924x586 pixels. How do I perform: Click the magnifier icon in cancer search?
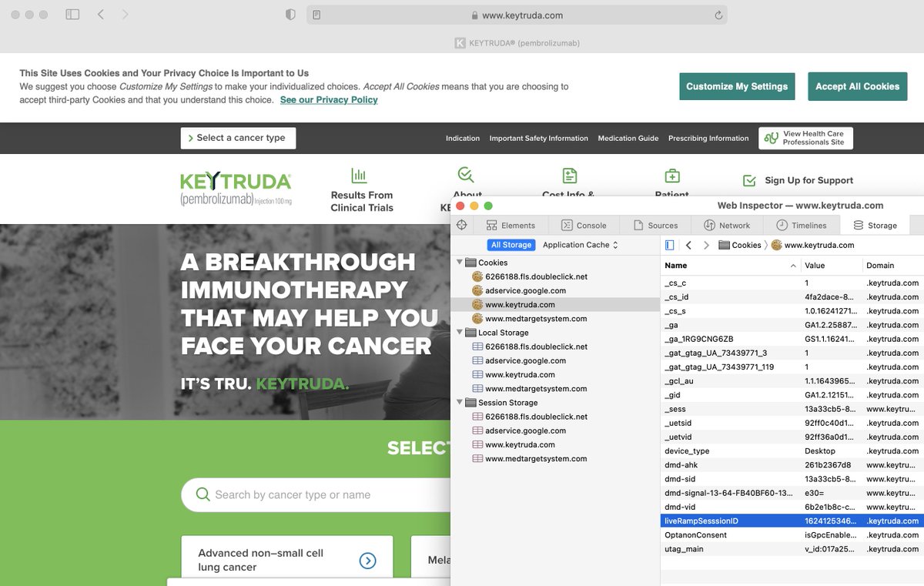203,494
